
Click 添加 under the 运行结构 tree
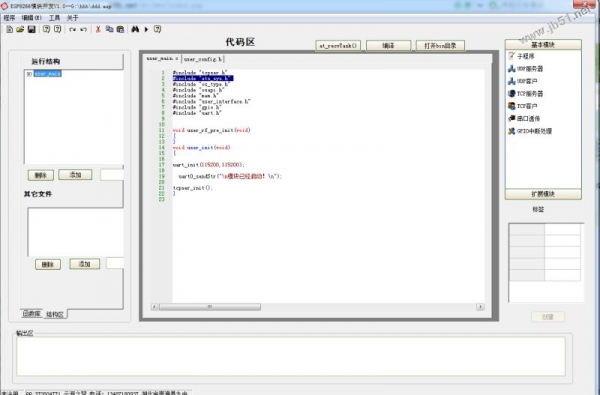pos(75,175)
